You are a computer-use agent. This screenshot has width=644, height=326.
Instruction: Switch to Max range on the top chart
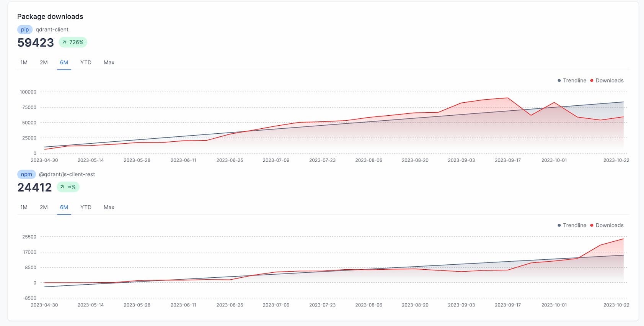point(109,62)
